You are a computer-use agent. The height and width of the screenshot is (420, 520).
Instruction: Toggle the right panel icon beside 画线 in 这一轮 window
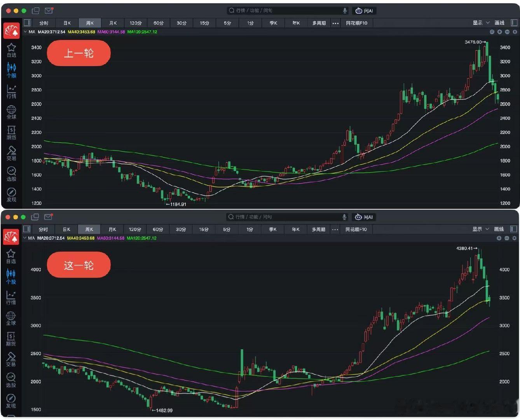(x=514, y=229)
